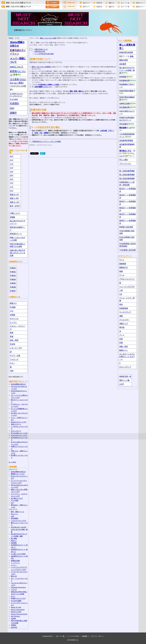Open HowToBasic/コメントログ recent page
This screenshot has width=146, height=644.
pos(19,439)
